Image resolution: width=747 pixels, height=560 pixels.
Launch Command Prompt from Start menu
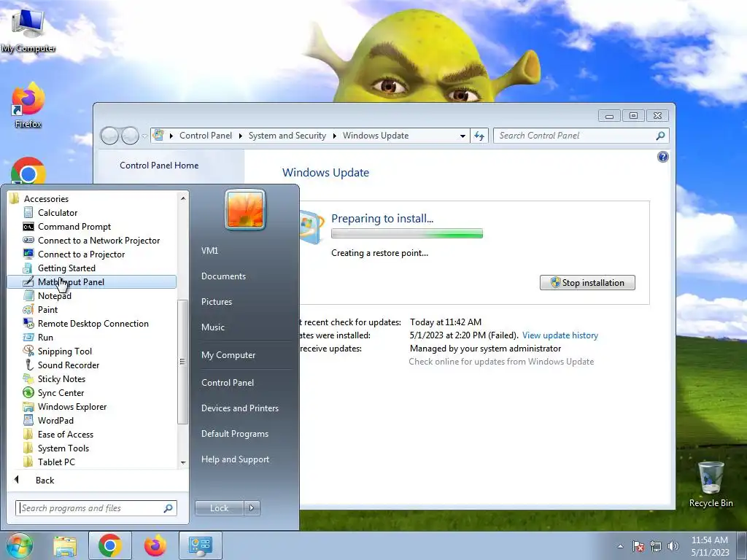click(74, 227)
